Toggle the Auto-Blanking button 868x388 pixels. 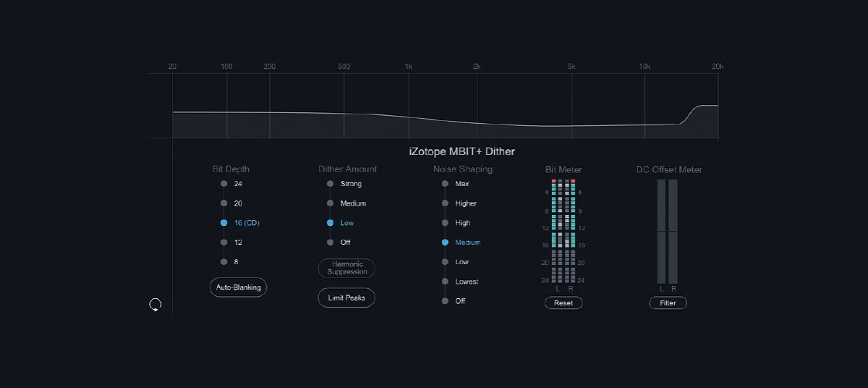click(x=239, y=287)
